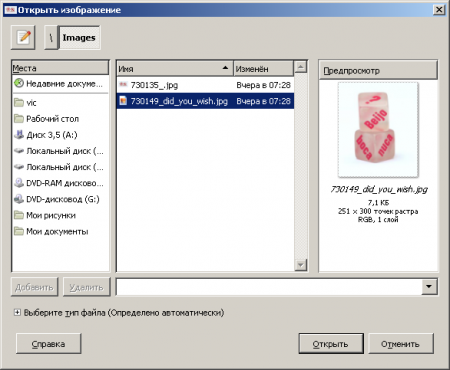The height and width of the screenshot is (370, 450).
Task: Select the file 730135_.jpg
Action: tap(205, 85)
